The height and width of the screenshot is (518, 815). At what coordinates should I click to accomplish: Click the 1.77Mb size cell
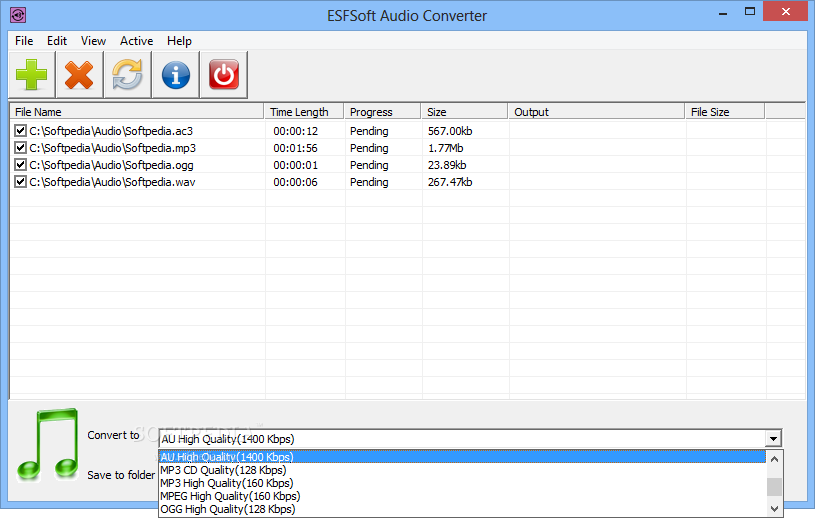(445, 148)
